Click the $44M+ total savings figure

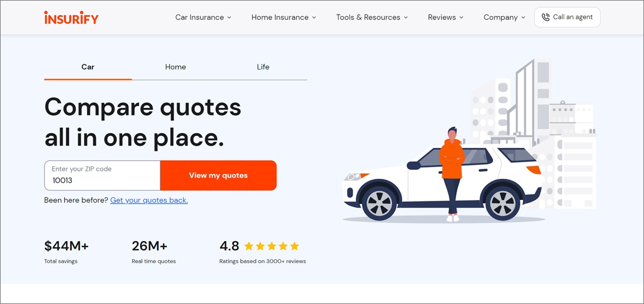(67, 246)
